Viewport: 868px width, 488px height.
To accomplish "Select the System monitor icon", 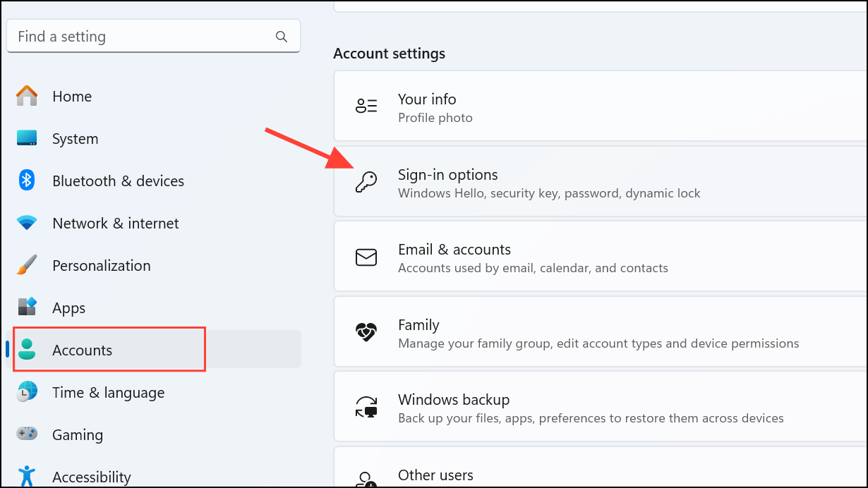I will pyautogui.click(x=27, y=138).
